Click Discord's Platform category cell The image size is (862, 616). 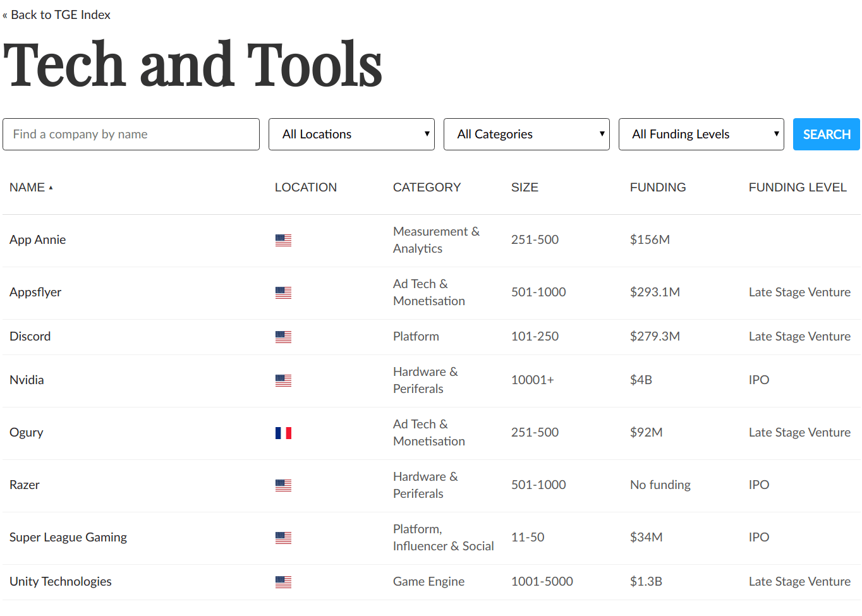(x=416, y=337)
